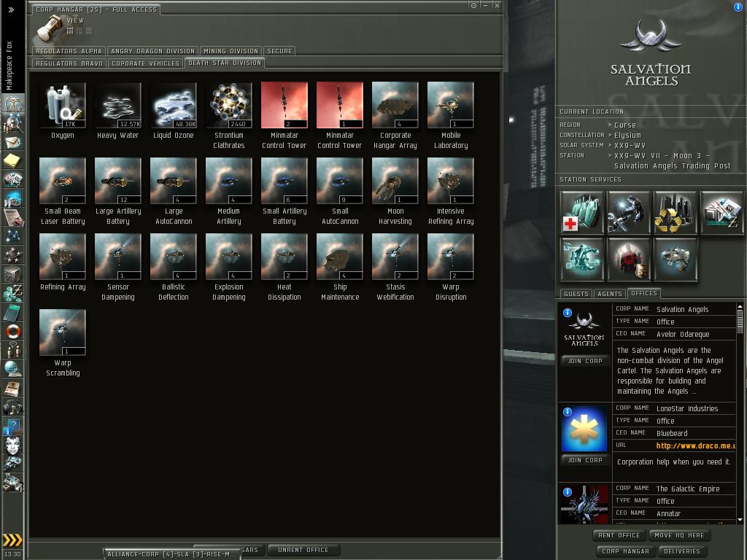Open the wallet coins icon
This screenshot has width=747, height=560.
13,293
